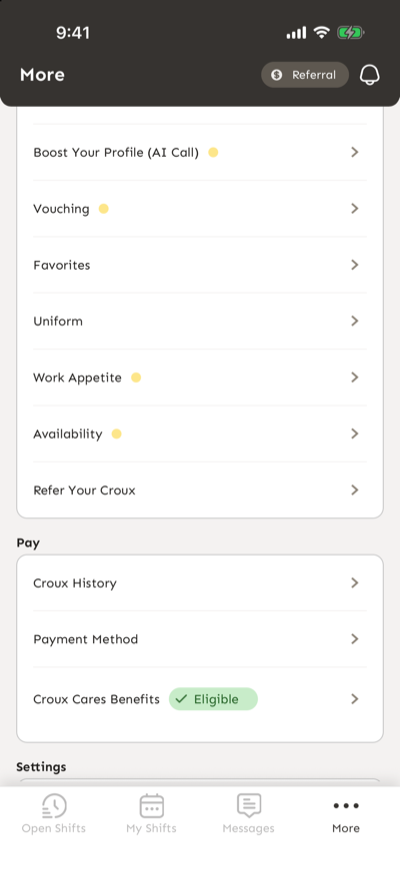The height and width of the screenshot is (869, 400).
Task: Select the More three-dots icon
Action: click(346, 806)
